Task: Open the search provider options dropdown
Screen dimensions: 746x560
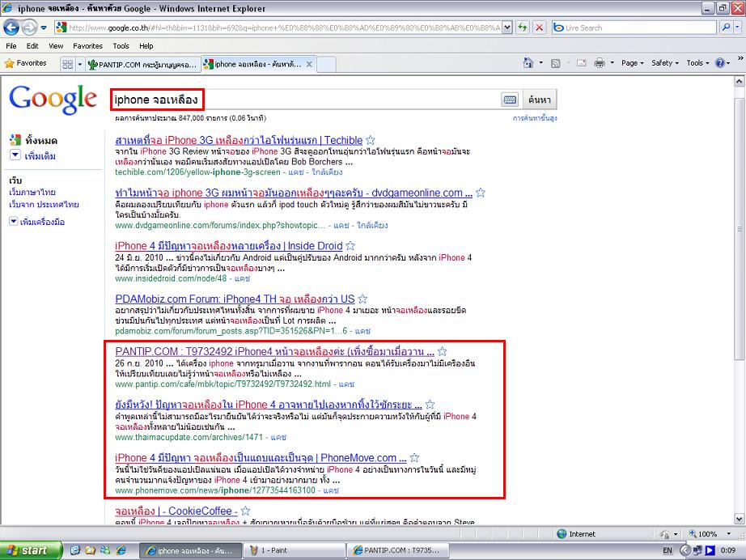Action: click(x=737, y=28)
